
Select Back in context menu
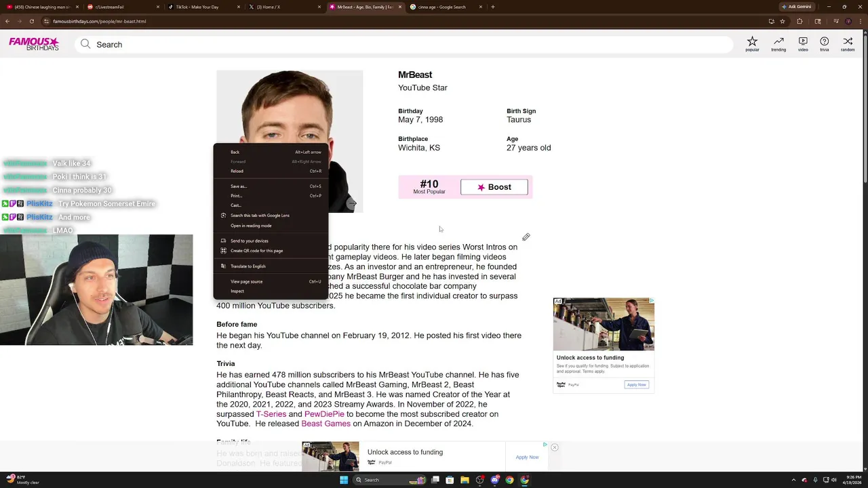point(271,152)
